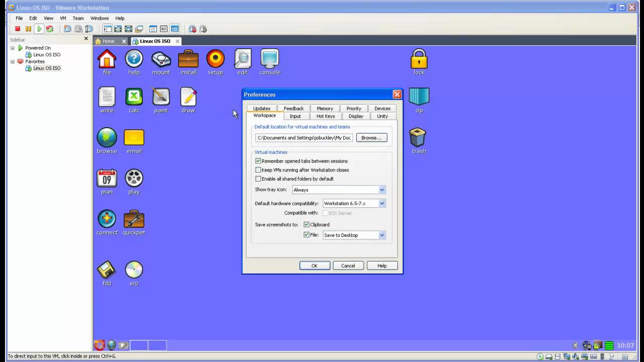The image size is (644, 362).
Task: Click the 'edit' desktop icon
Action: pos(243,62)
